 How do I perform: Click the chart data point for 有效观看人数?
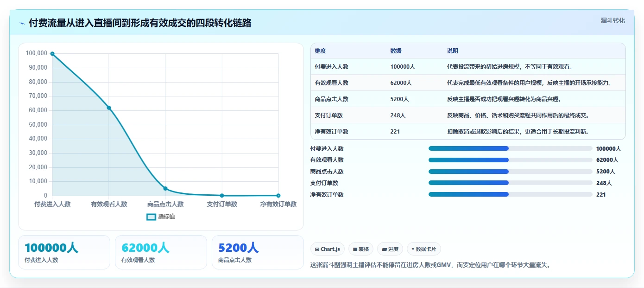point(109,108)
